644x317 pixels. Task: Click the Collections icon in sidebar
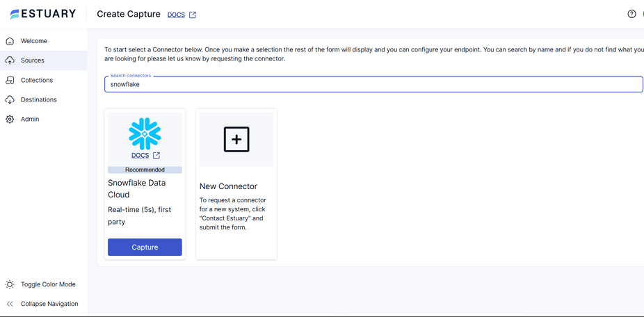point(10,80)
